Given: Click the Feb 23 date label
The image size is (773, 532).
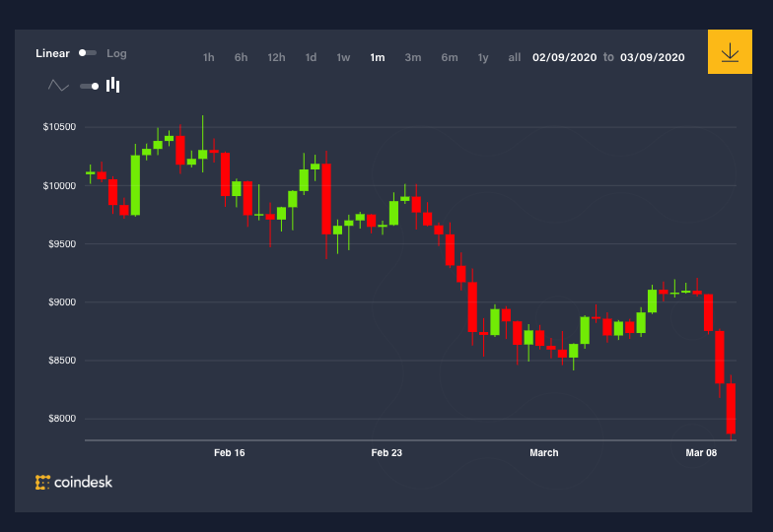Looking at the screenshot, I should click(386, 453).
